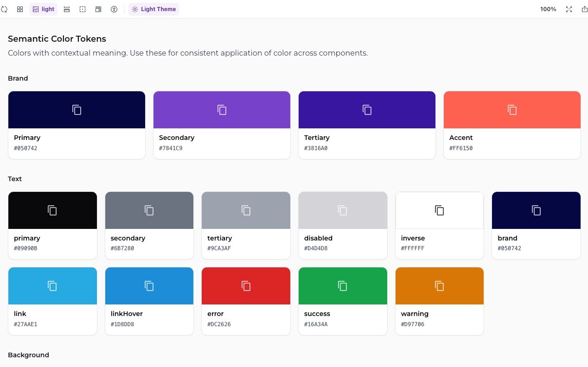Click the 'Tertiary' label in Brand section
The height and width of the screenshot is (367, 588).
click(x=317, y=138)
